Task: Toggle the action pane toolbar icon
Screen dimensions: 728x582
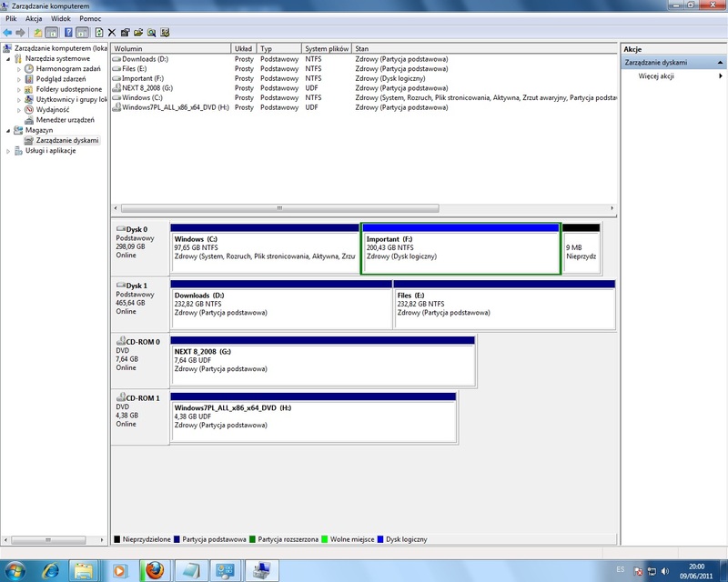Action: [x=82, y=33]
